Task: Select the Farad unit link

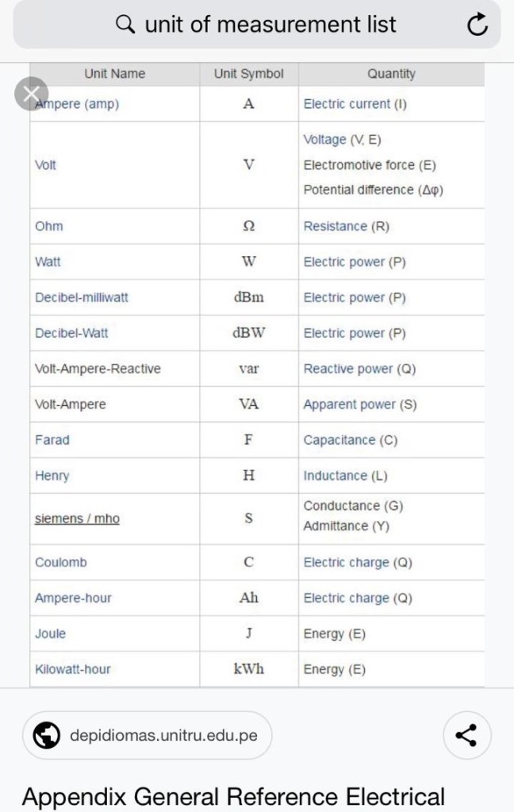Action: 51,440
